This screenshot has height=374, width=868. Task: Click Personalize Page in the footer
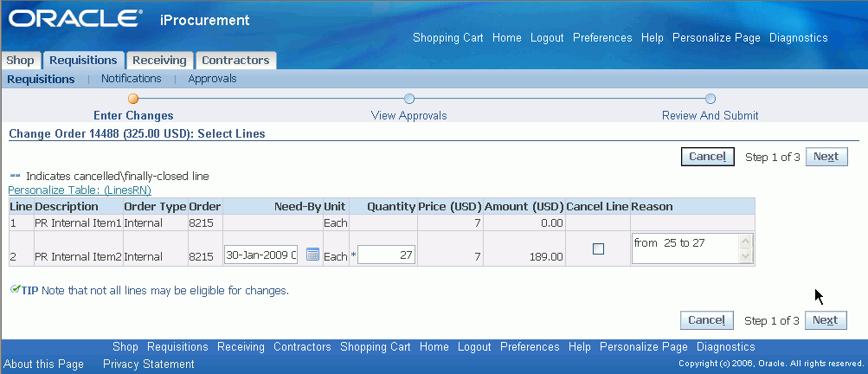(x=644, y=347)
